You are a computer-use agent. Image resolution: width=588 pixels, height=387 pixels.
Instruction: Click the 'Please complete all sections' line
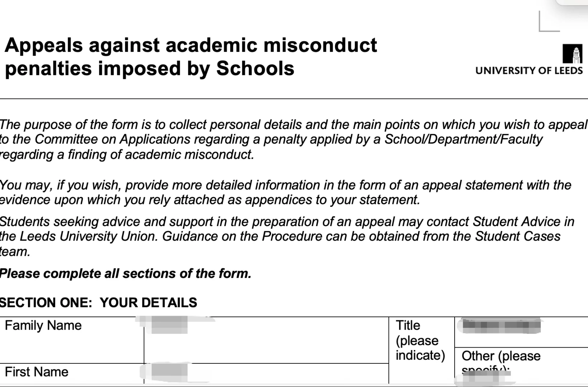tap(125, 274)
